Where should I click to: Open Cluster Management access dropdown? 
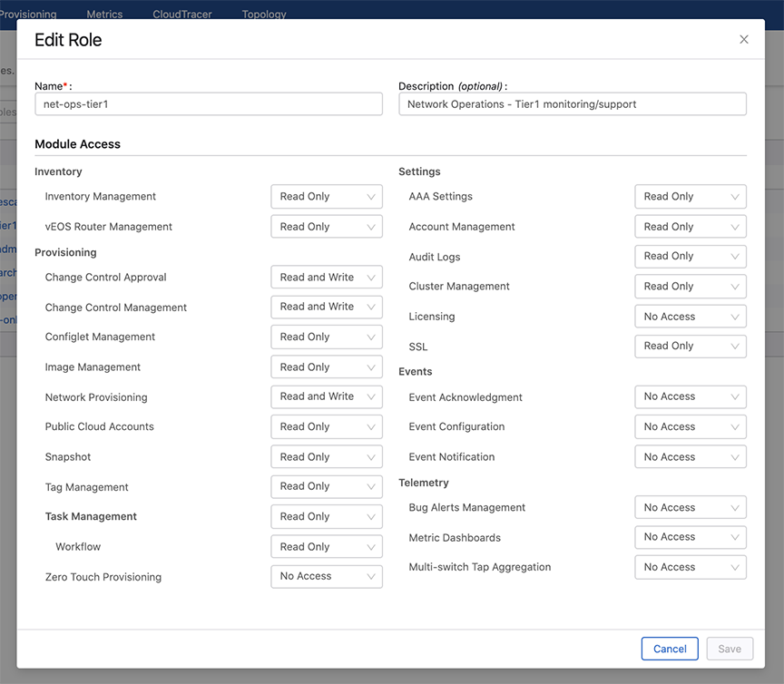(x=691, y=287)
